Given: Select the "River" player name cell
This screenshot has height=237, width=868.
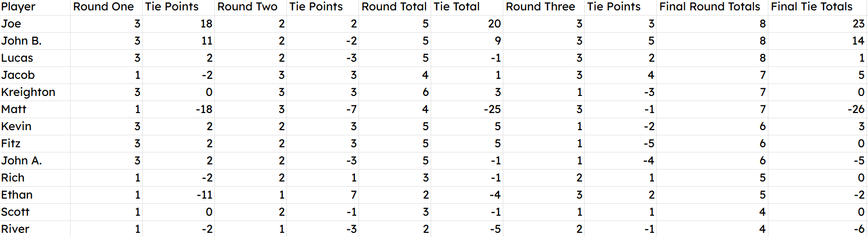Looking at the screenshot, I should pyautogui.click(x=15, y=229).
